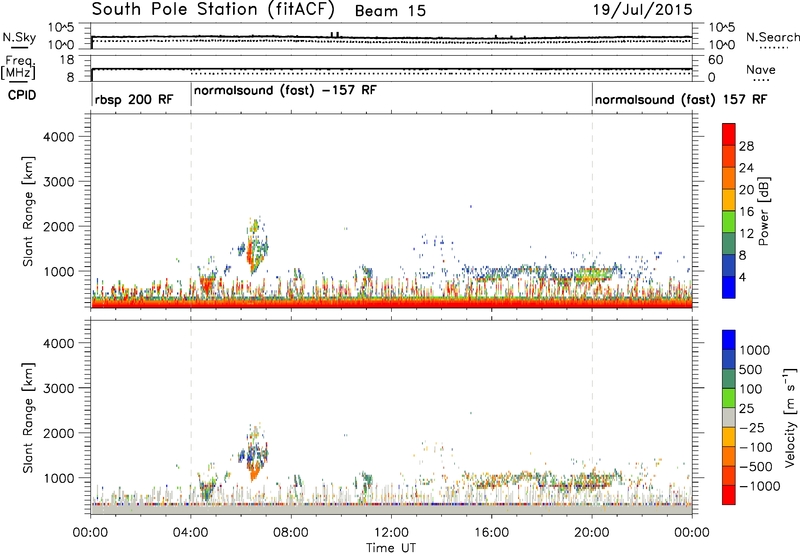
Task: Click the '-25' velocity colorbar tick
Action: tap(752, 427)
